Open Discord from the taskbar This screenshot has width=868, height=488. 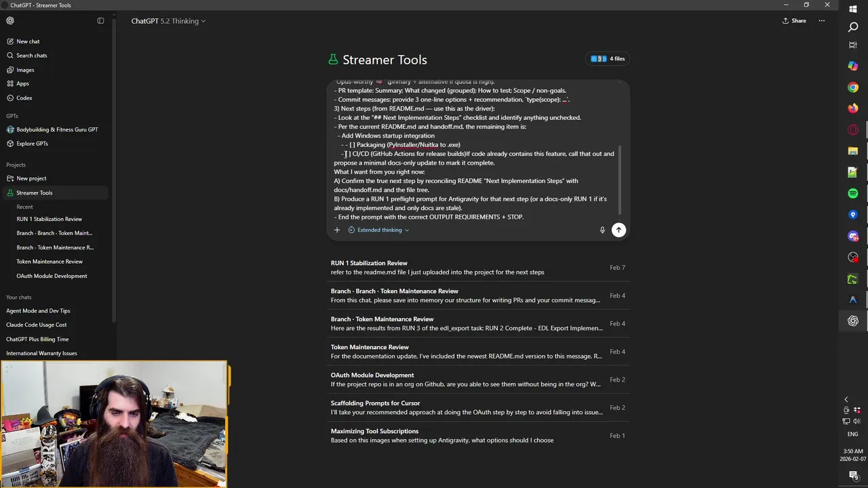[x=853, y=236]
